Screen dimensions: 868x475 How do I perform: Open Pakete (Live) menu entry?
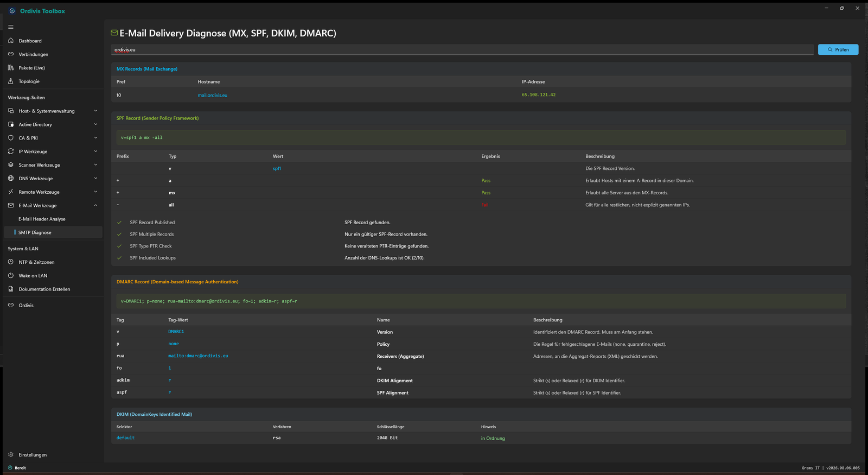click(53, 68)
